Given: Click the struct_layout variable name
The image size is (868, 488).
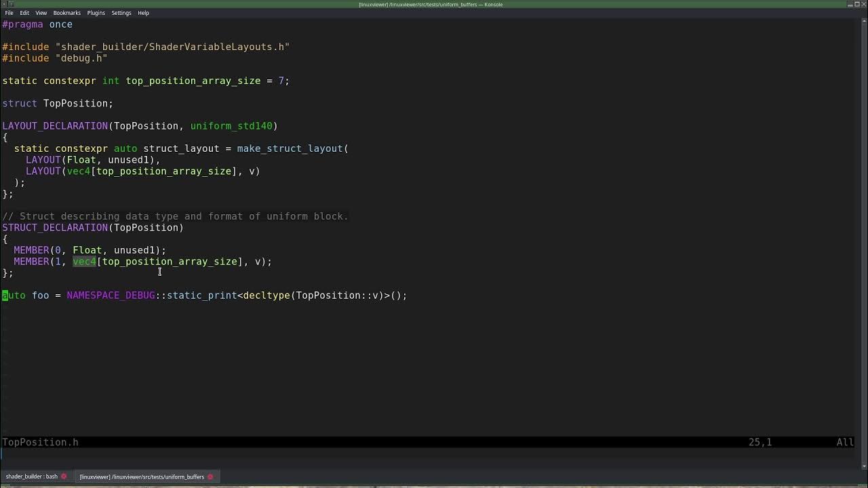Looking at the screenshot, I should click(181, 148).
